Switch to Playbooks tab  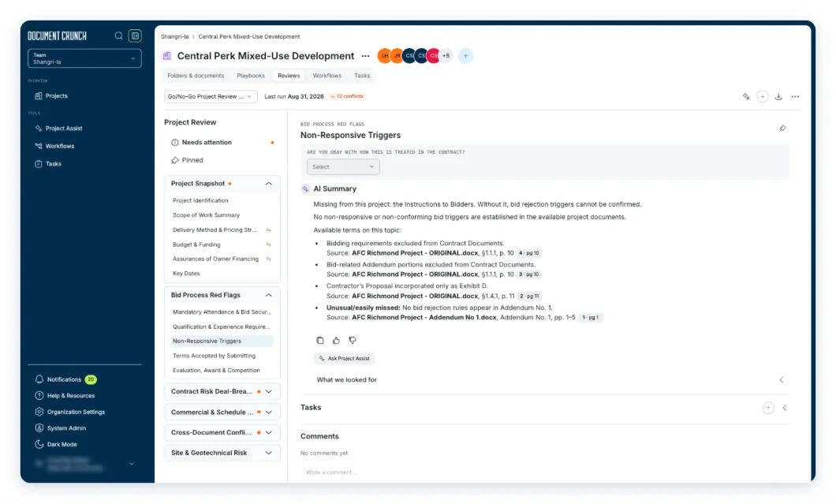coord(251,76)
